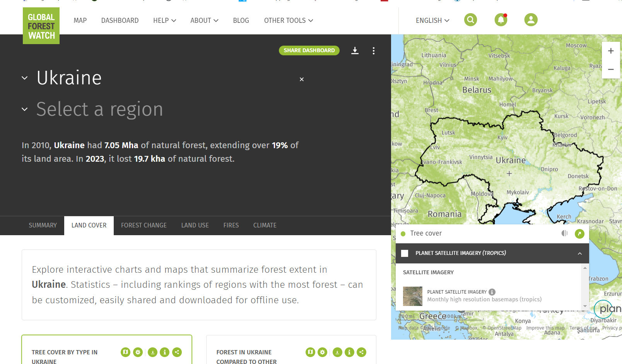Open the map Terms of use link

(x=583, y=328)
